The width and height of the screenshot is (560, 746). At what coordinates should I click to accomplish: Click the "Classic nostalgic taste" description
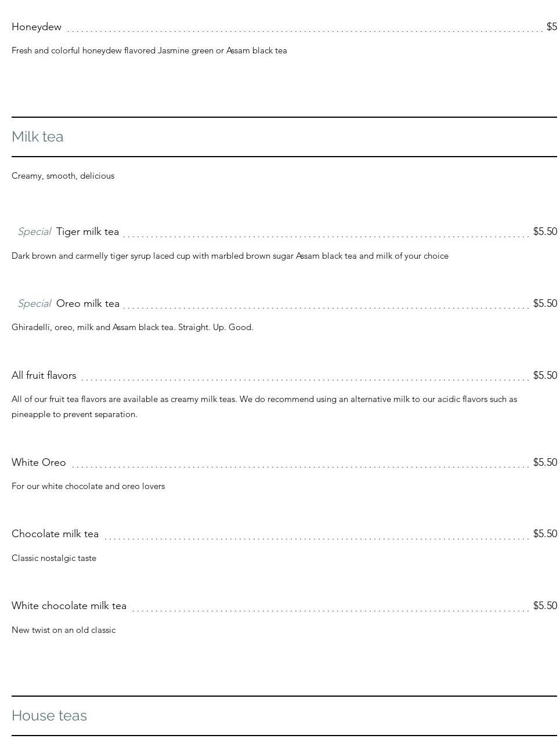point(54,558)
